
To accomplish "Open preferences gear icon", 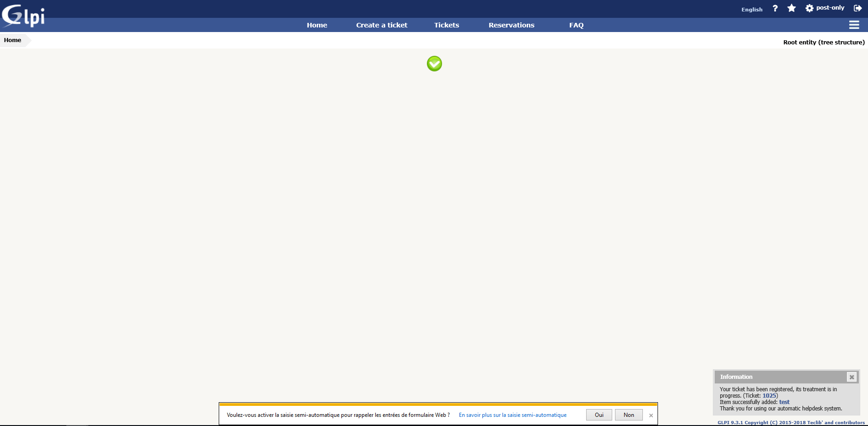I will click(x=809, y=8).
